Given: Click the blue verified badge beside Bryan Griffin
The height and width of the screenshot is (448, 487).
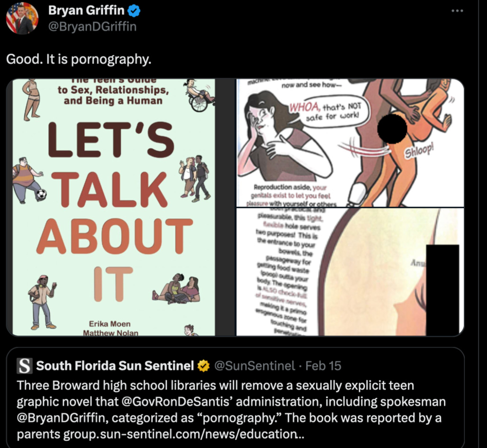Looking at the screenshot, I should (134, 11).
